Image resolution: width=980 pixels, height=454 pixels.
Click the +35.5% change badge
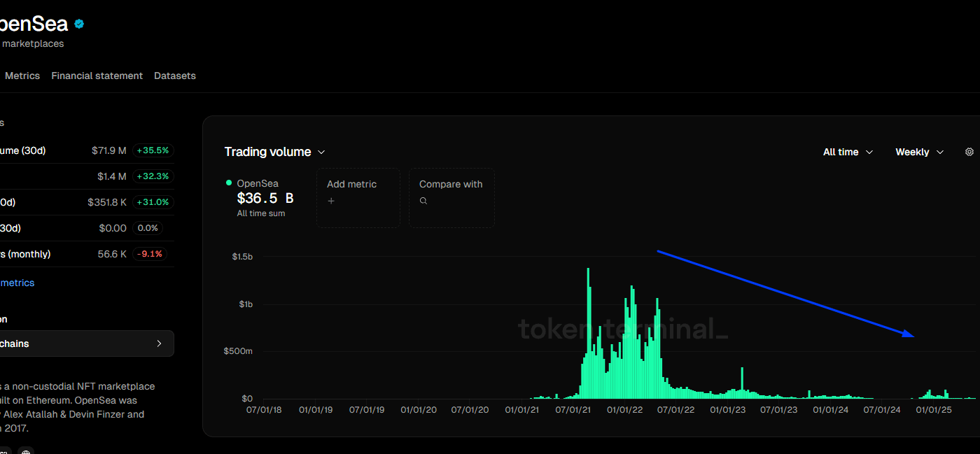153,150
